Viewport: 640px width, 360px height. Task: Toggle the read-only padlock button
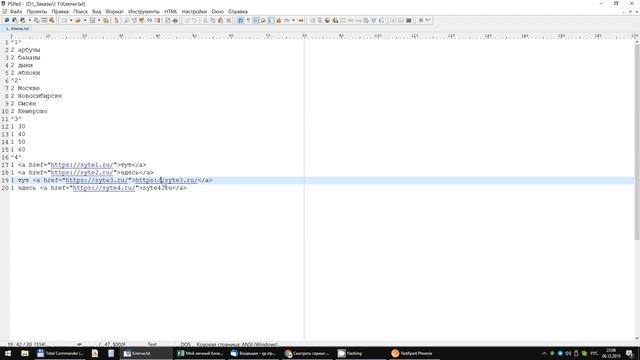click(279, 20)
